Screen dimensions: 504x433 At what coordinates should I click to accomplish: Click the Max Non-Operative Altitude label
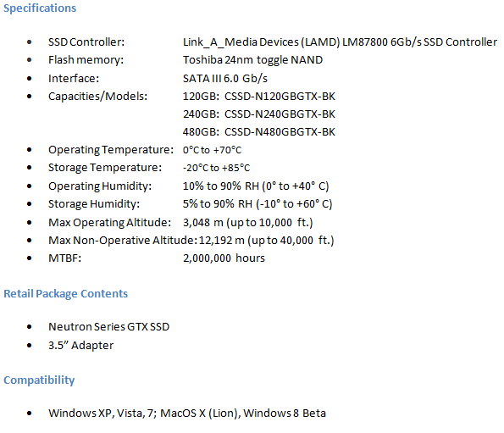tap(123, 241)
